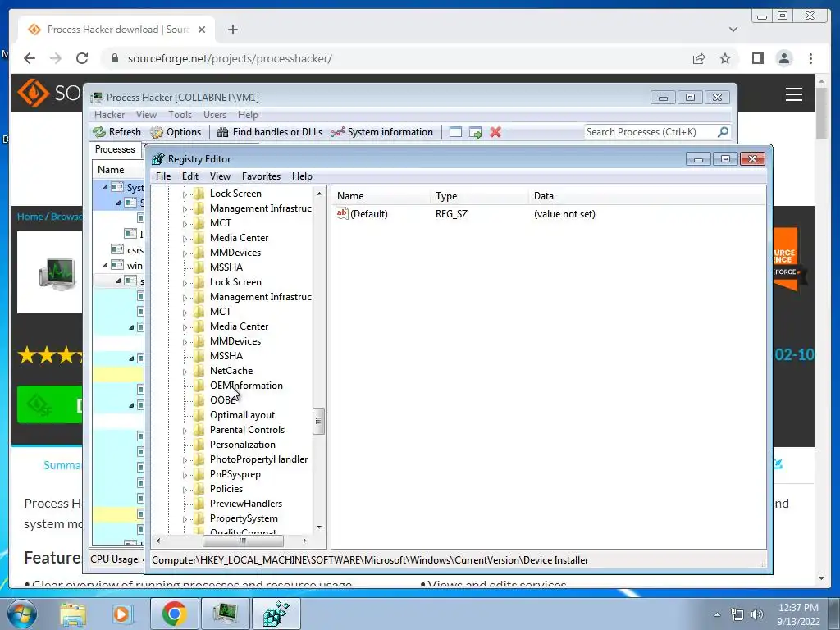Open Chrome three-dot menu

[810, 58]
